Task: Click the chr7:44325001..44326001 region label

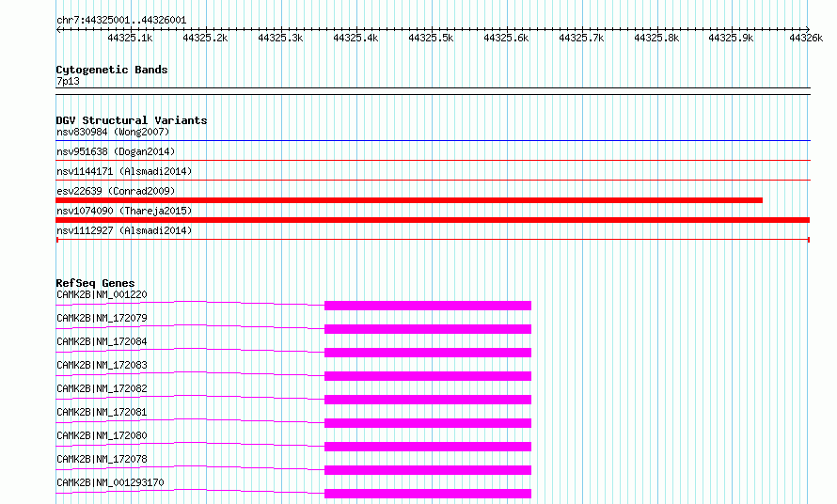Action: pyautogui.click(x=121, y=21)
